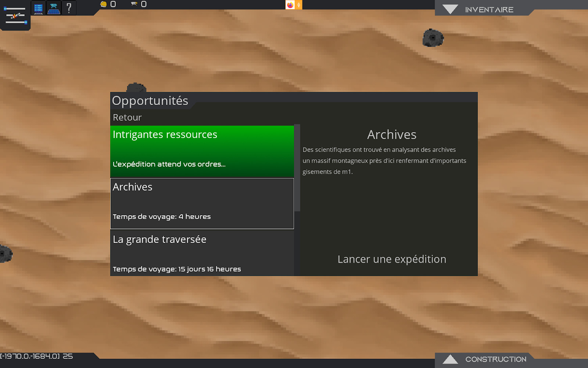The image size is (588, 368).
Task: Open the blue task list hologram icon
Action: [38, 8]
